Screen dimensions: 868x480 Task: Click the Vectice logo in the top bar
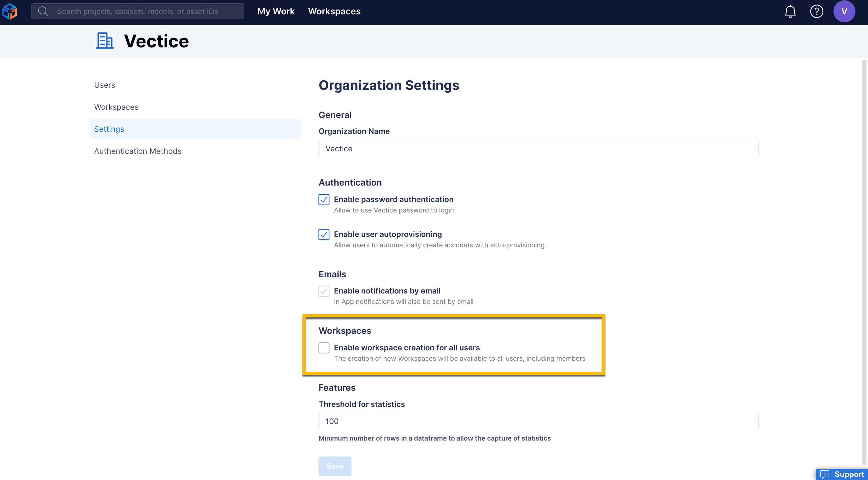click(x=9, y=11)
